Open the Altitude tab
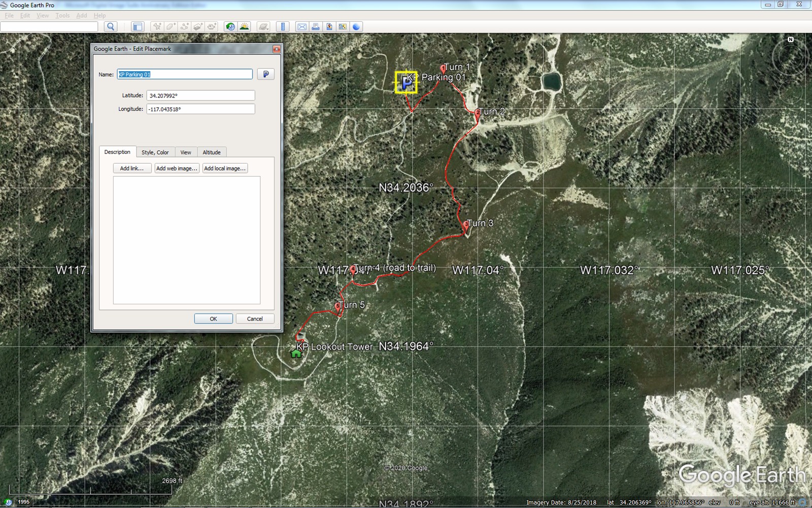 [212, 152]
